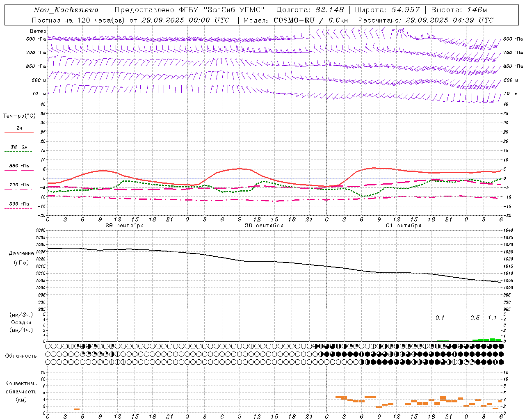Click the Давление chart label
The width and height of the screenshot is (525, 420).
[21, 253]
